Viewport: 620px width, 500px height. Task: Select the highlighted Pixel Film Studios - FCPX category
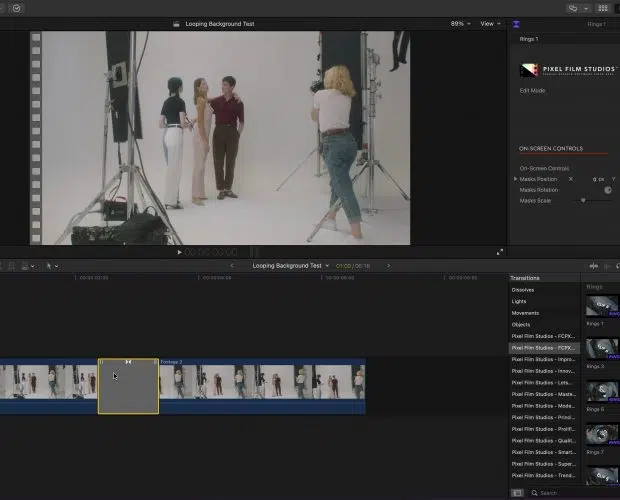coord(544,348)
